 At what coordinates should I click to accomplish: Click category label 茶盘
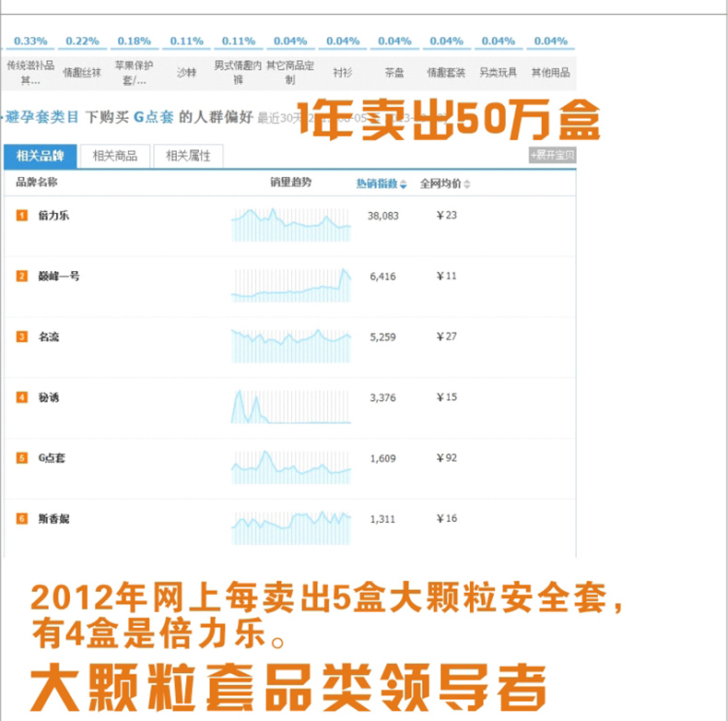(394, 73)
